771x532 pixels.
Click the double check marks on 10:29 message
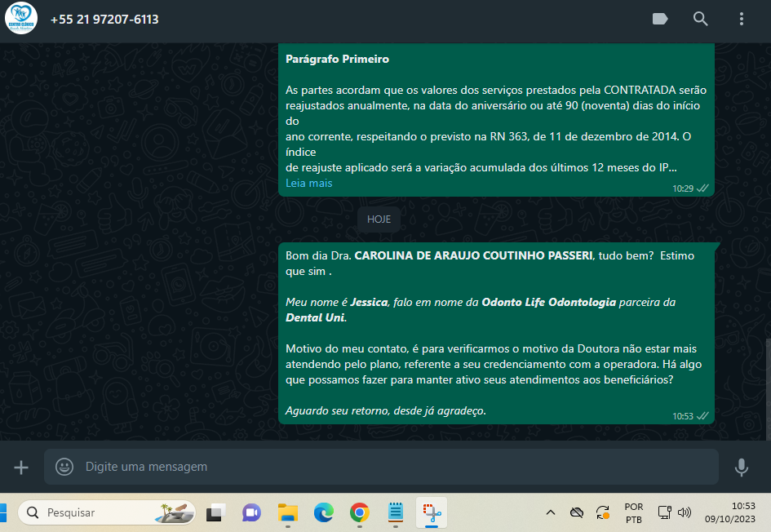click(x=703, y=188)
